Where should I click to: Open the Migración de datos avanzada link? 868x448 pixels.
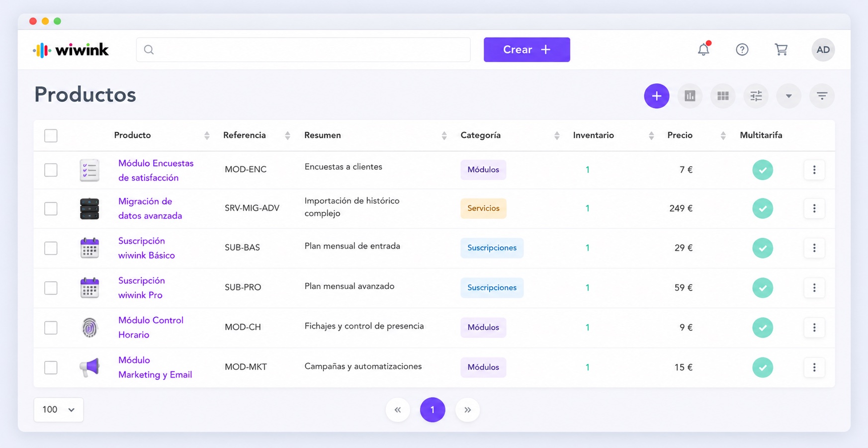(x=150, y=208)
